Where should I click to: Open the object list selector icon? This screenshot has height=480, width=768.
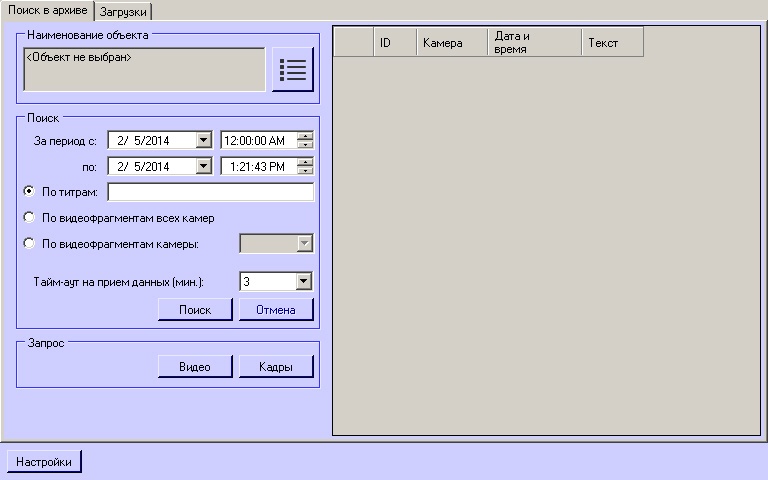coord(292,69)
